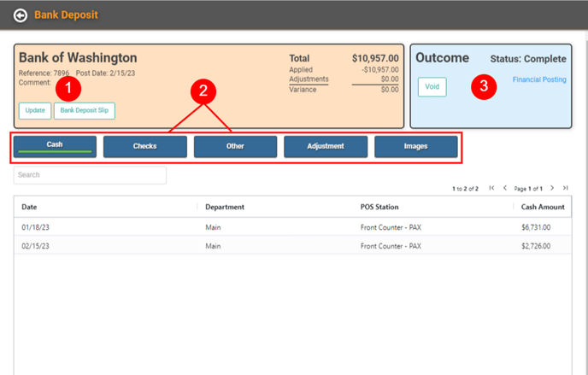Viewport: 588px width, 375px height.
Task: Select the Cash tab
Action: pos(55,146)
